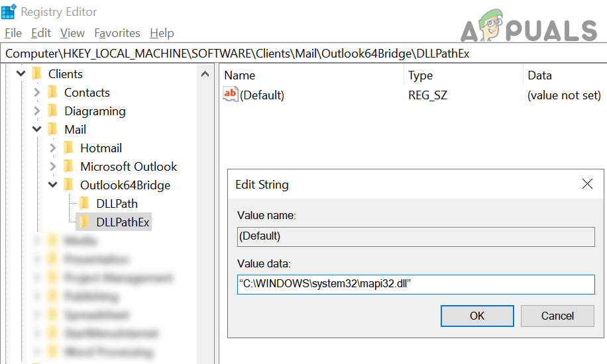Click the Hotmail folder icon
The image size is (607, 364).
[x=69, y=148]
